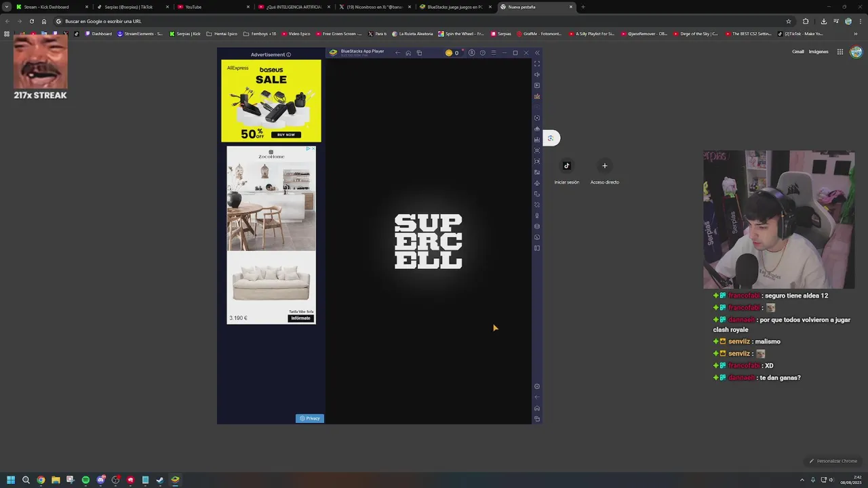868x488 pixels.
Task: Open BlueStacks home screen icon in title bar
Action: click(408, 53)
